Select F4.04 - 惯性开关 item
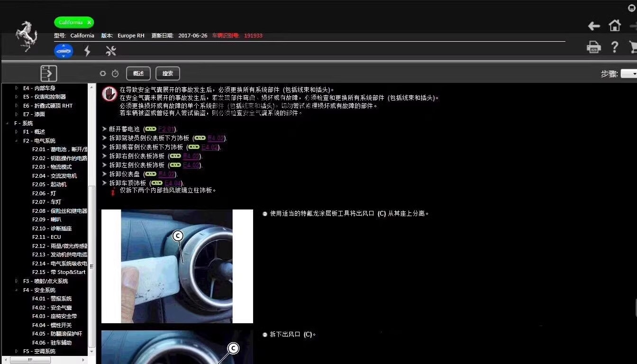 [x=52, y=325]
